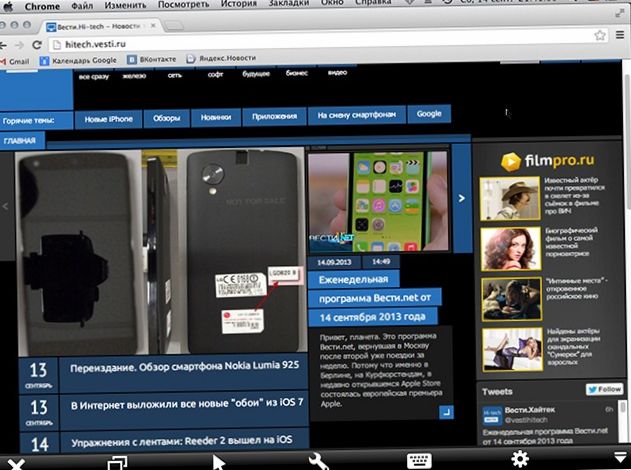Open the wrench tools icon

[x=318, y=462]
